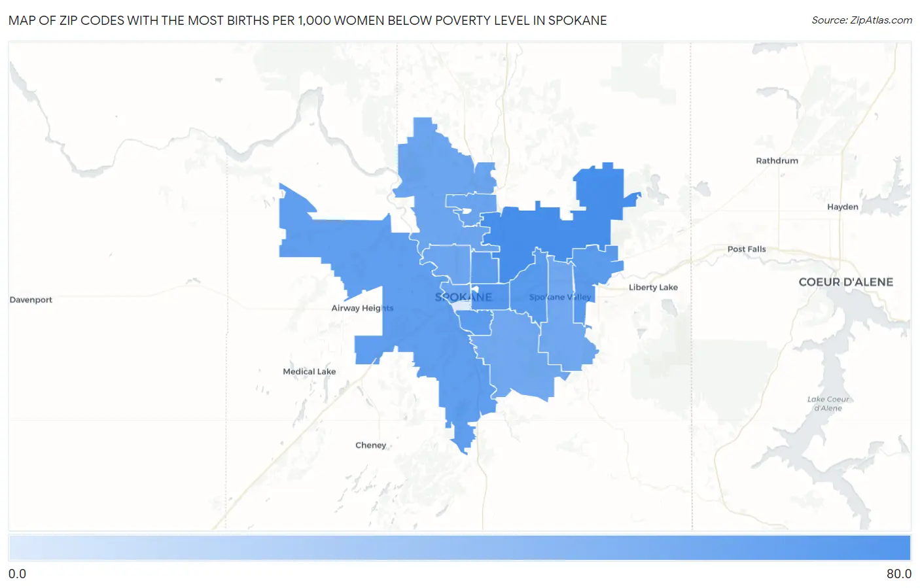
Task: Click the Medical Lake label
Action: click(x=309, y=372)
